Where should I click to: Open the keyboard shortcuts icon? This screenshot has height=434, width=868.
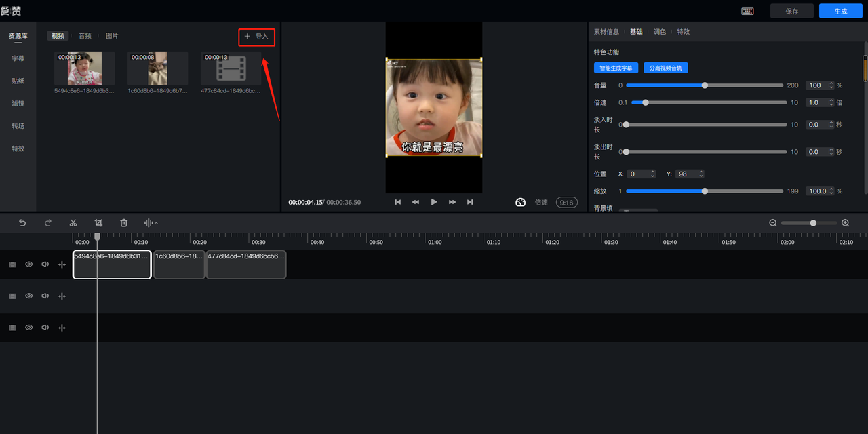tap(747, 11)
